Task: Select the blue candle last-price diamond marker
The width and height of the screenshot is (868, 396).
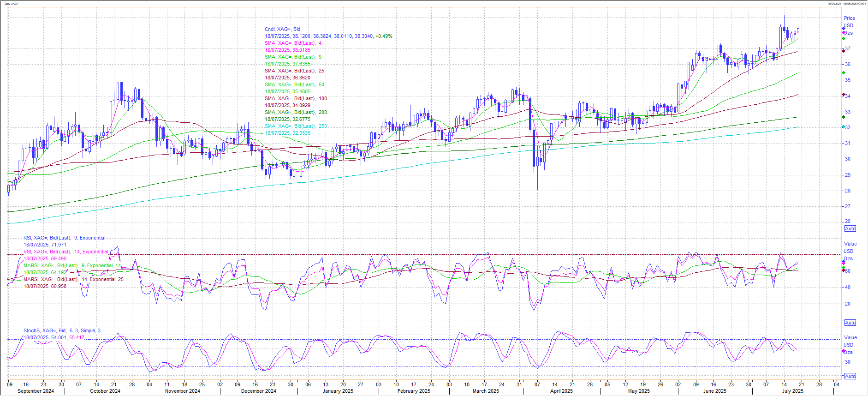Action: [x=844, y=29]
